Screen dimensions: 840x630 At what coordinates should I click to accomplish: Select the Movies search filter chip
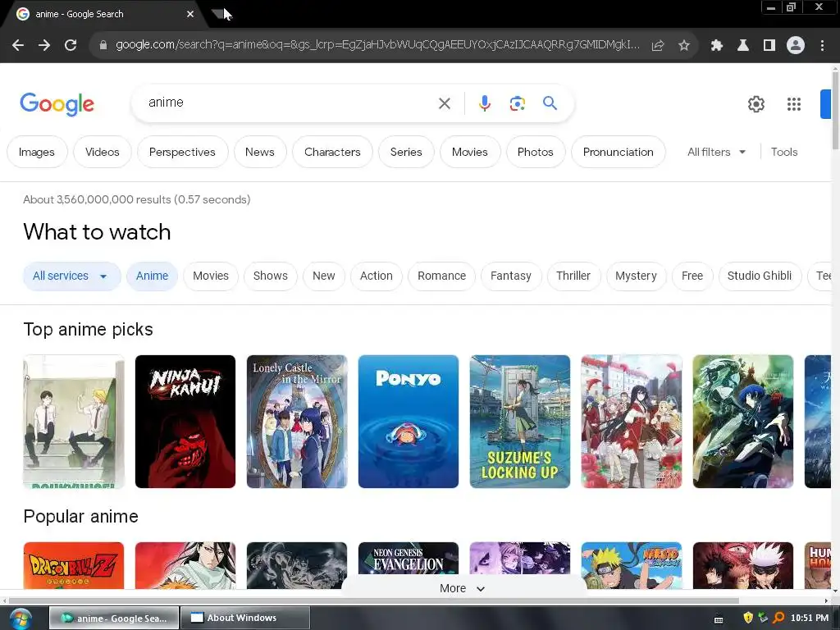click(x=470, y=152)
